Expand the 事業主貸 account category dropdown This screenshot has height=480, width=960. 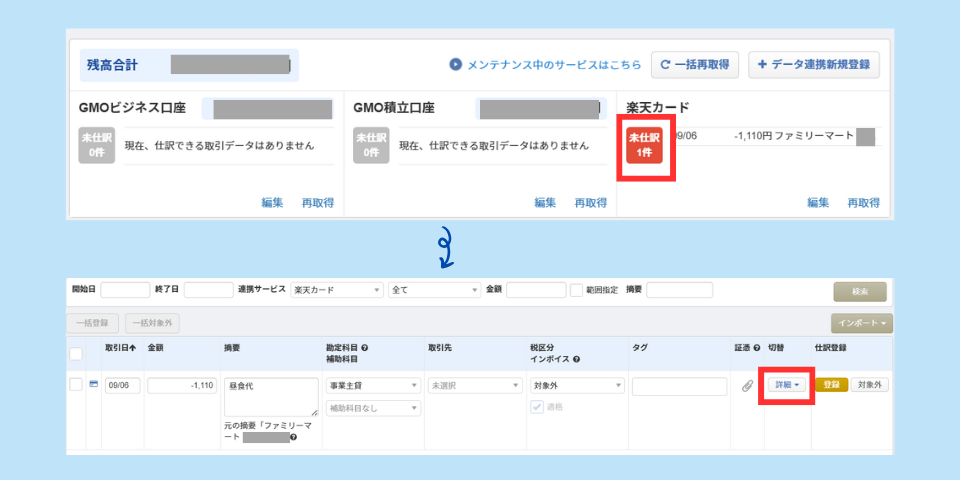tap(373, 385)
